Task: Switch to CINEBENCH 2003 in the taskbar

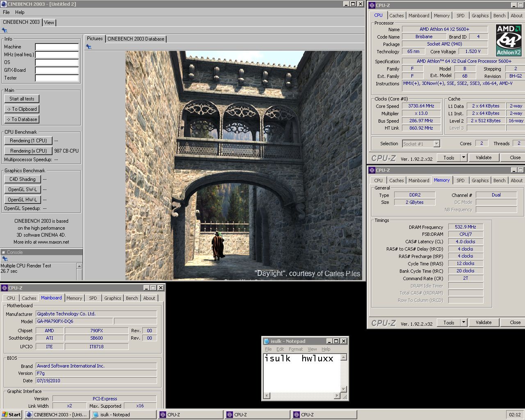Action: [x=57, y=415]
